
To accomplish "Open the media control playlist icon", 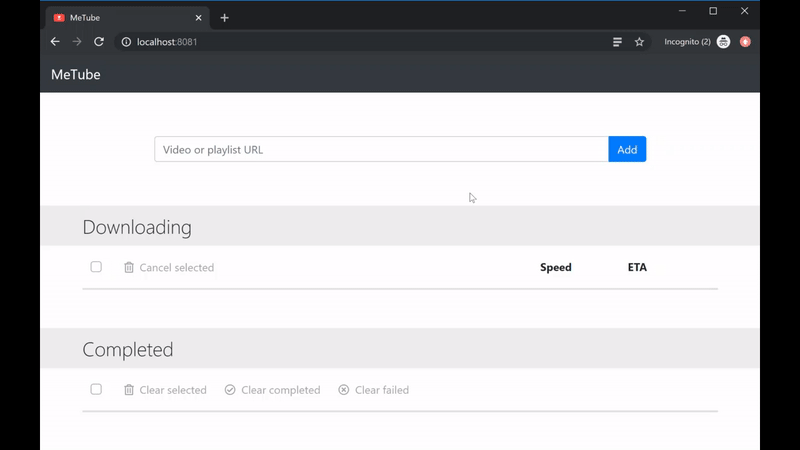I will tap(617, 42).
